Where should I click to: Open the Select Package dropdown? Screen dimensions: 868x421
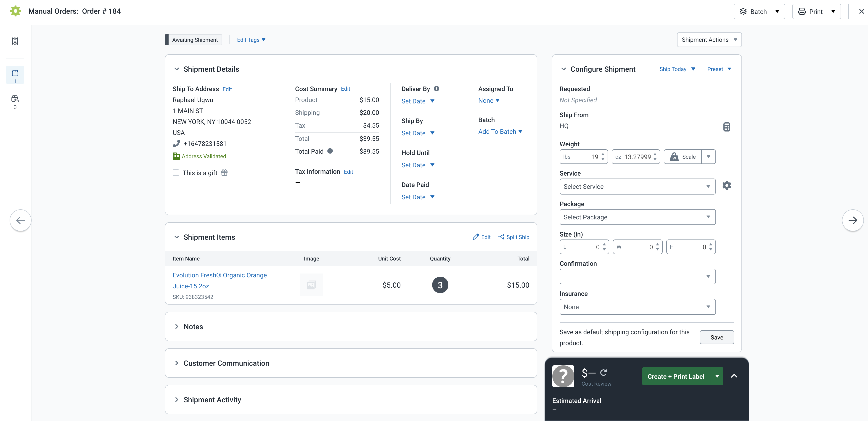tap(637, 217)
